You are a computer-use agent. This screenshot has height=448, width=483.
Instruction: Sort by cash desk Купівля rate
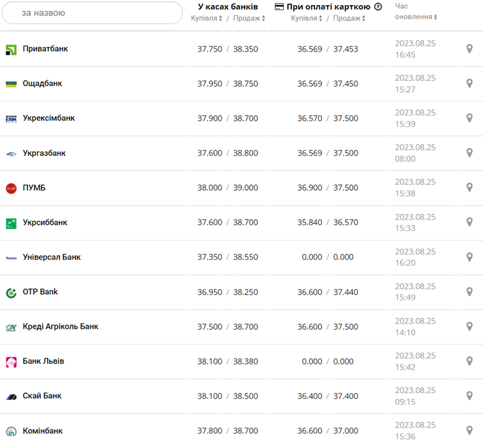[206, 19]
